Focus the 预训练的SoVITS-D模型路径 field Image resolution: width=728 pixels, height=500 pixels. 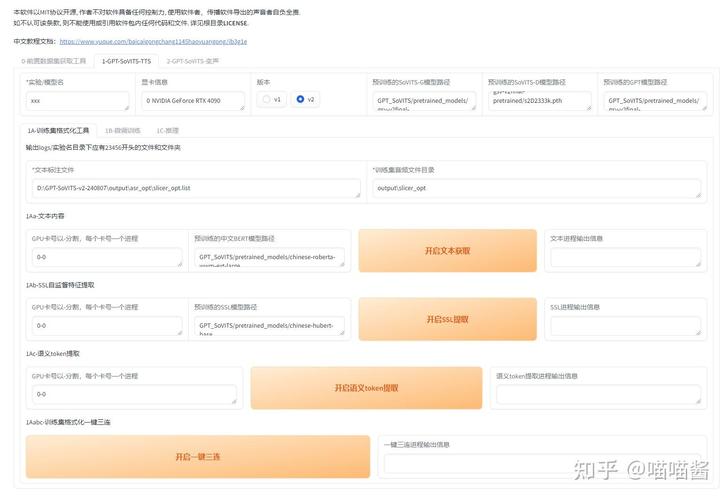click(x=540, y=101)
